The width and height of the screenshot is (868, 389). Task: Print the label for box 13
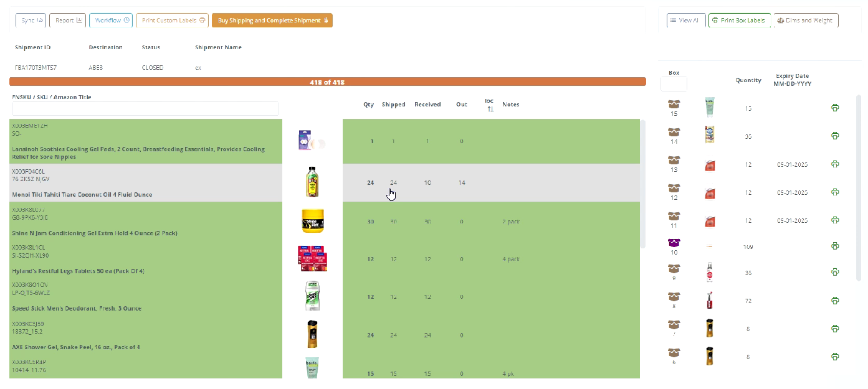click(835, 164)
